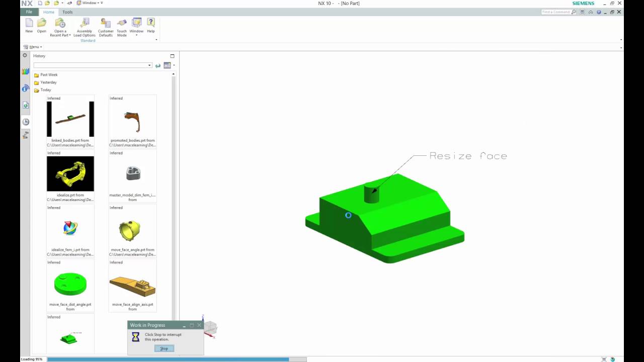Viewport: 644px width, 362px height.
Task: Click the Open folder icon in ribbon
Action: (42, 23)
